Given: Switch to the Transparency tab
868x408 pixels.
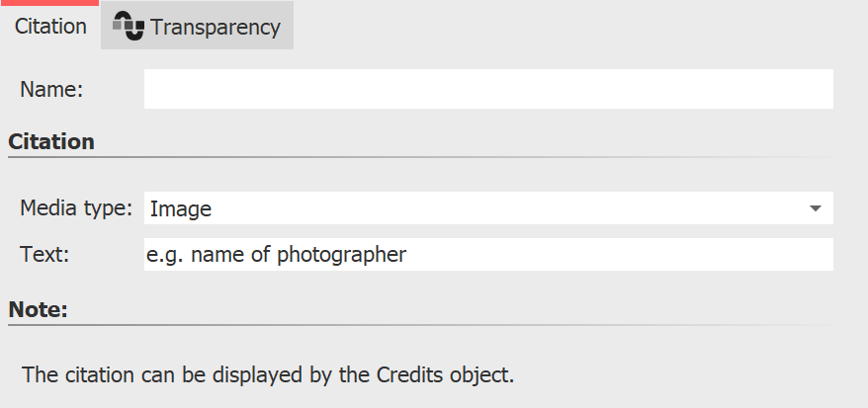Looking at the screenshot, I should click(x=197, y=28).
